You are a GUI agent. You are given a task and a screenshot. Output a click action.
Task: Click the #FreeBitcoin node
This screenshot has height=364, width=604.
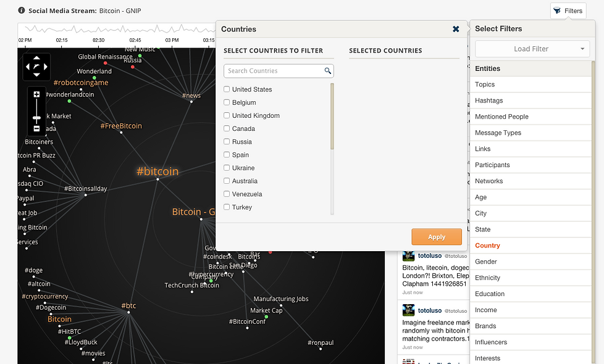[x=121, y=126]
